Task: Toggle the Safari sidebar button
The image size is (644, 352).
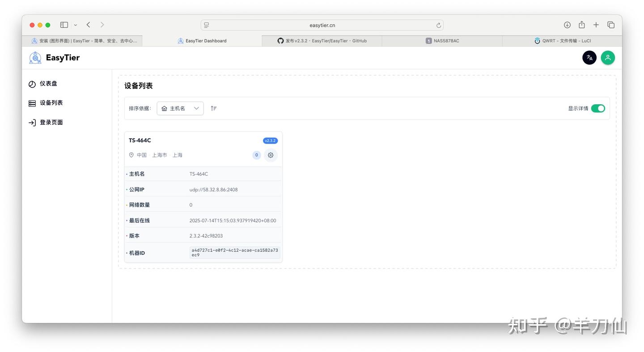Action: pyautogui.click(x=64, y=25)
